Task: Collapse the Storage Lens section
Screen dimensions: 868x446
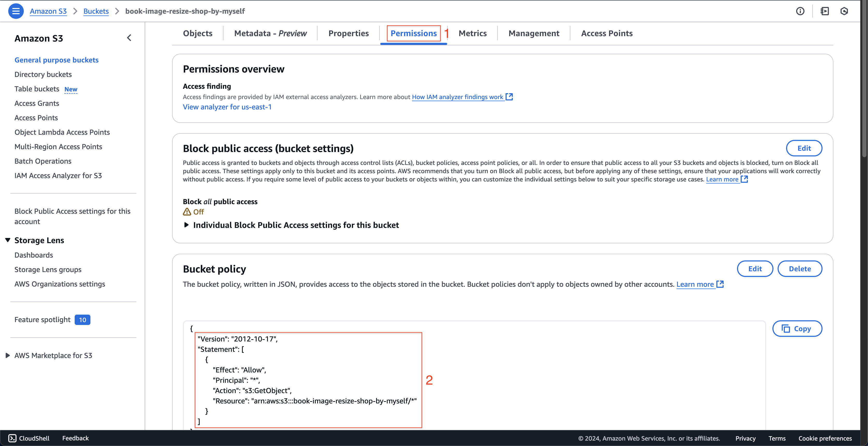Action: point(8,240)
